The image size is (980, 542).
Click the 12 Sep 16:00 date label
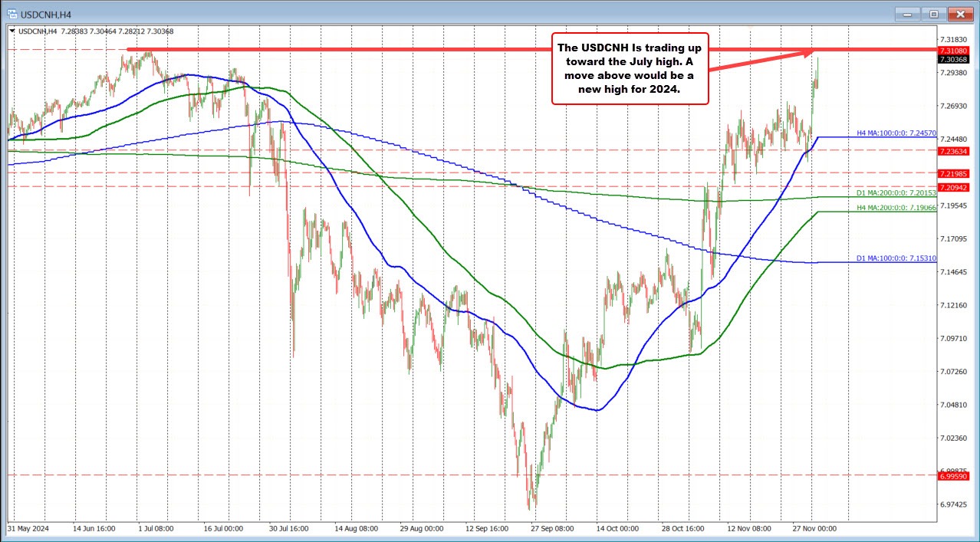[485, 528]
